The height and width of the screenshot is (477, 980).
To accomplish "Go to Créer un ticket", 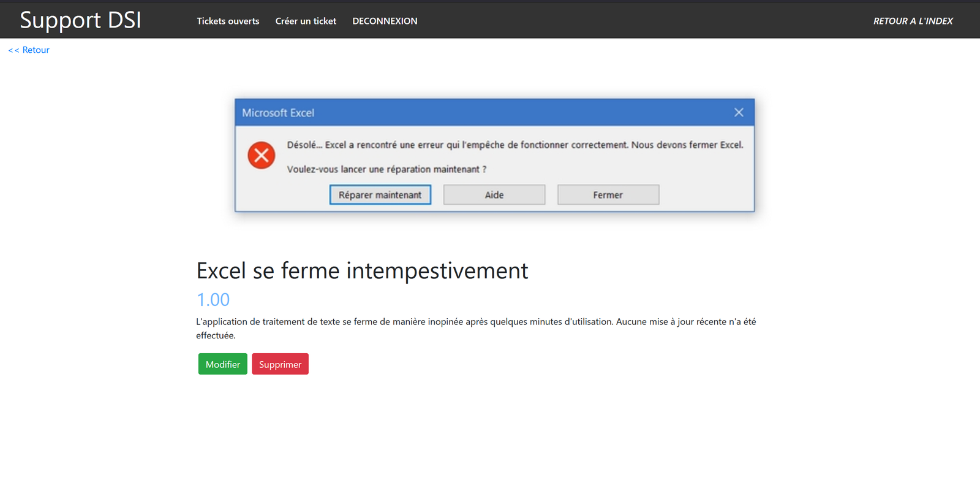I will 306,21.
